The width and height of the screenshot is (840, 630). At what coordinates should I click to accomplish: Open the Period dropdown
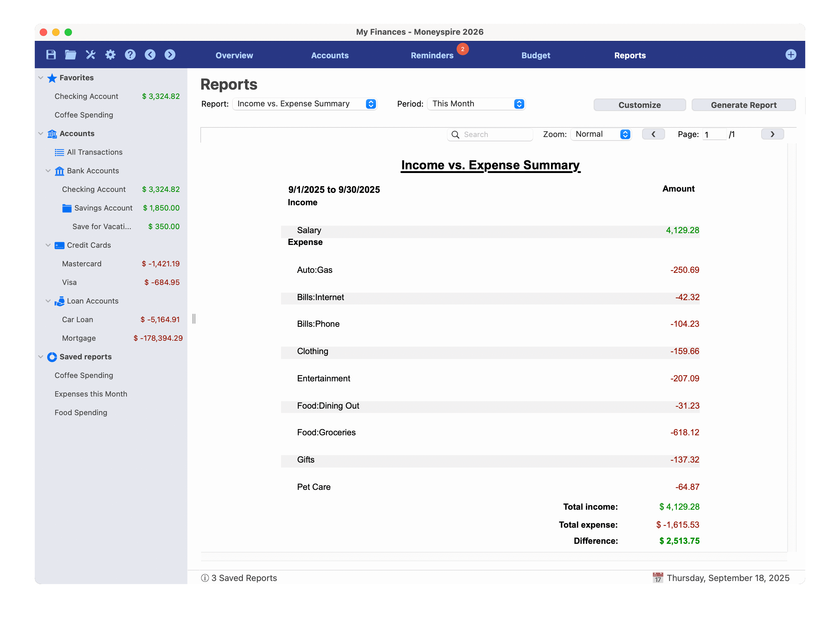476,104
